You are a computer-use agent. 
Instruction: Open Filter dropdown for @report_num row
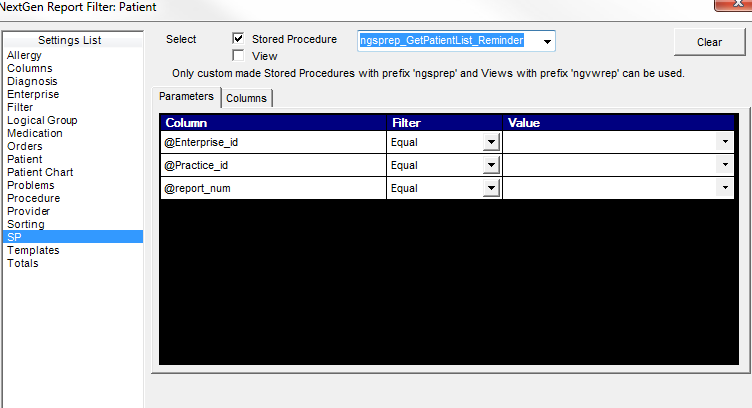[491, 188]
